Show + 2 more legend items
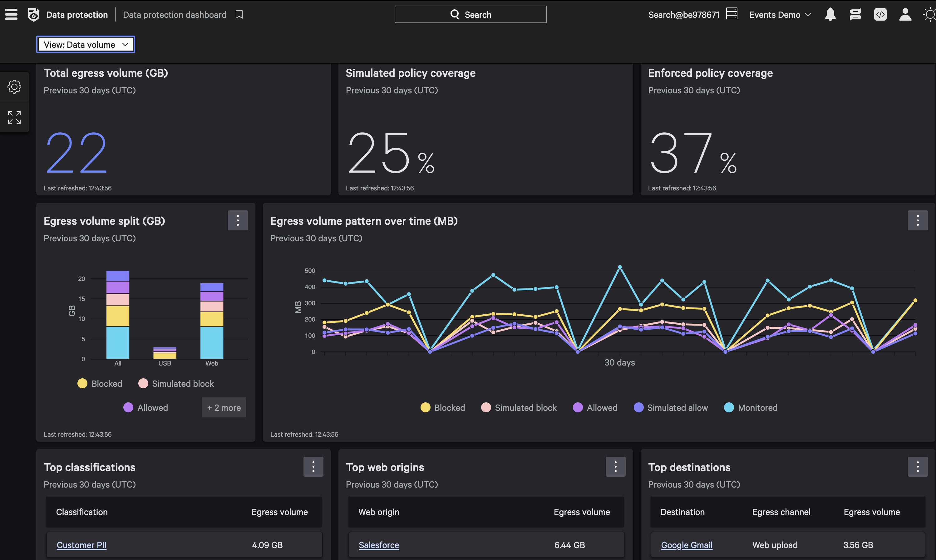Viewport: 936px width, 560px height. coord(224,408)
